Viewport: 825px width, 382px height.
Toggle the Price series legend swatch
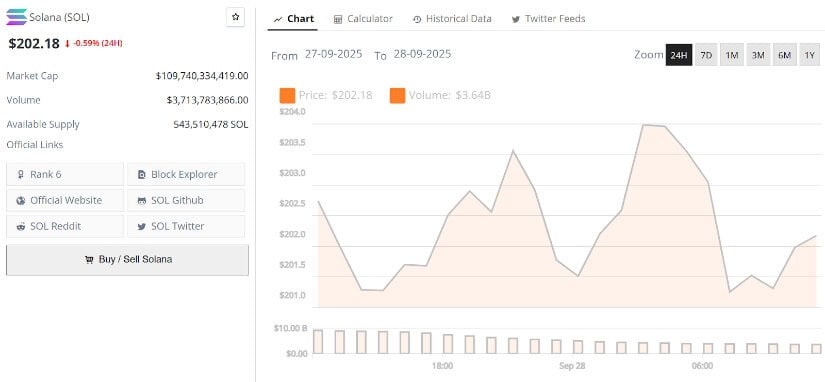(x=287, y=95)
